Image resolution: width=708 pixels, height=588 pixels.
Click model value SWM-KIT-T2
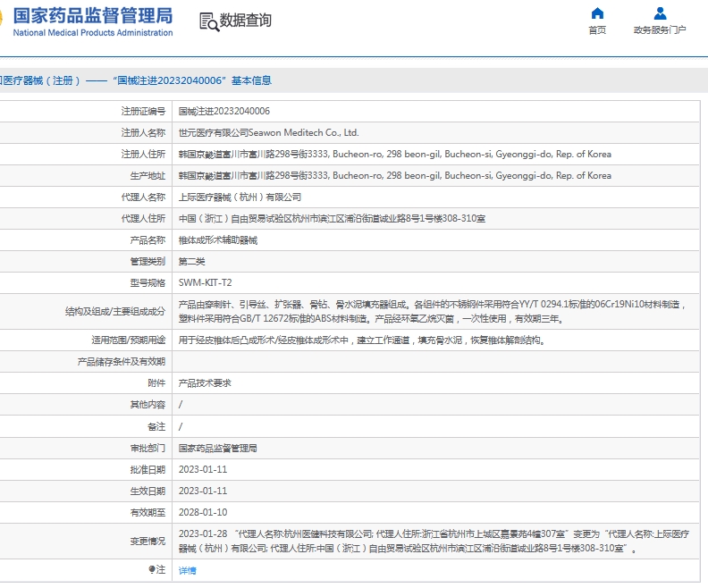[x=205, y=283]
